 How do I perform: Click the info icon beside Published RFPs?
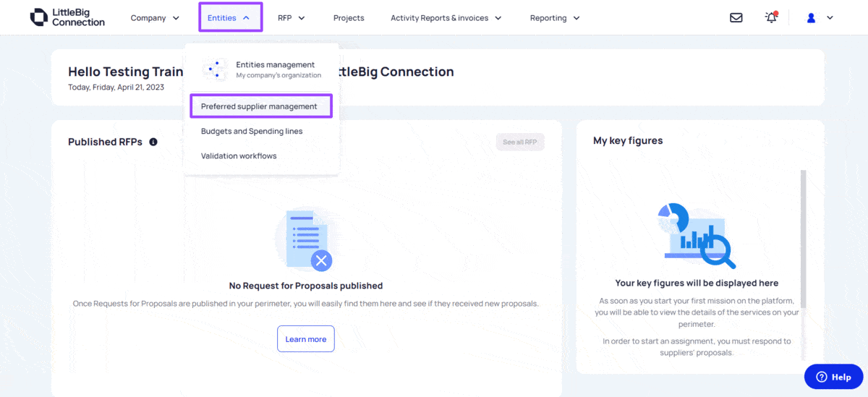pyautogui.click(x=153, y=142)
